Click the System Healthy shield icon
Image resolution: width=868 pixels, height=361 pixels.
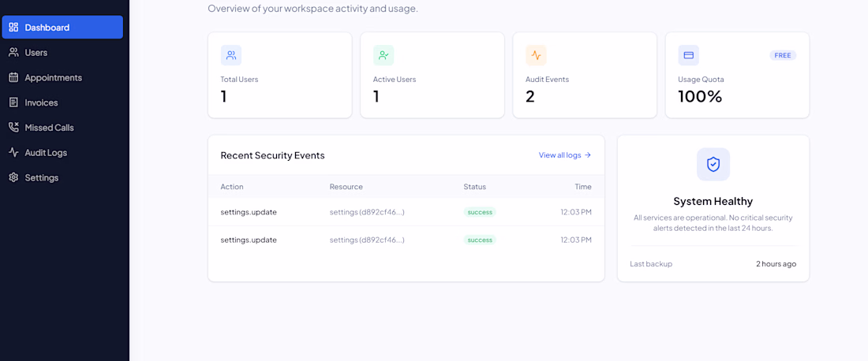pyautogui.click(x=713, y=164)
